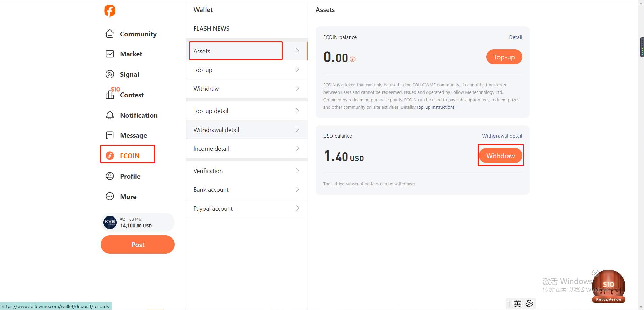Click the Message chat icon
Screen dimensions: 644x310
(x=110, y=135)
